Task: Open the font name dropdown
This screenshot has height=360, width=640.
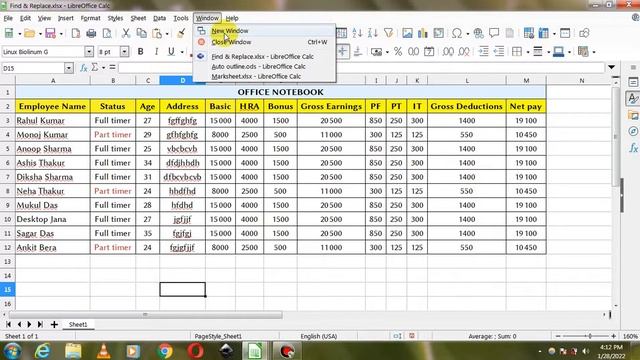Action: click(x=89, y=52)
